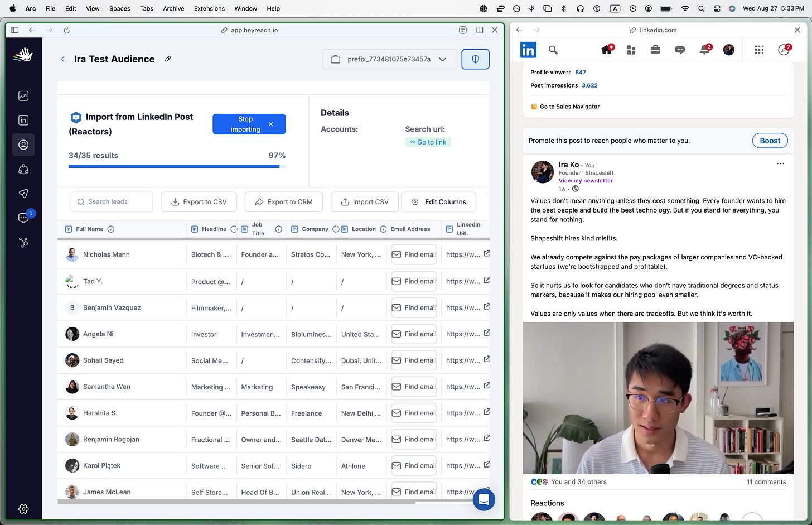Click Export to CSV button
Screen dimensions: 812x525
[x=199, y=202]
